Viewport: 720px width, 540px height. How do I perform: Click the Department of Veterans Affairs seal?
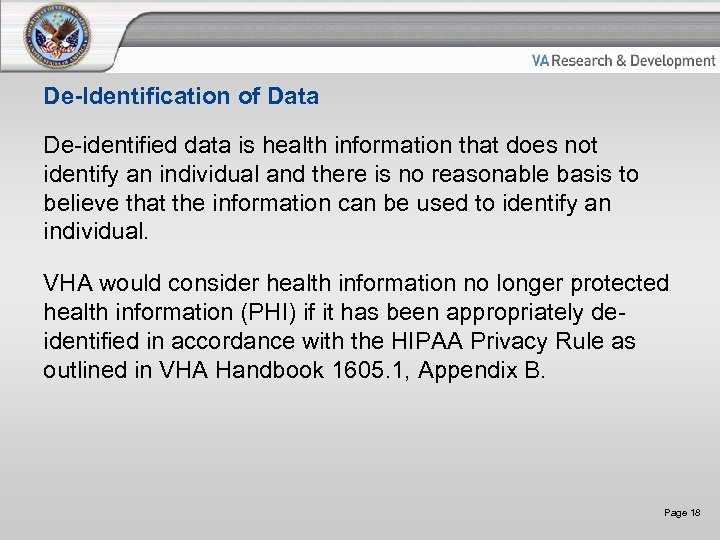[59, 36]
